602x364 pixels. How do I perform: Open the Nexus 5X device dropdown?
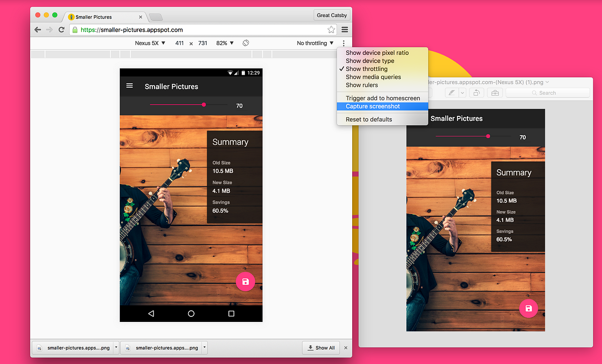[x=150, y=43]
